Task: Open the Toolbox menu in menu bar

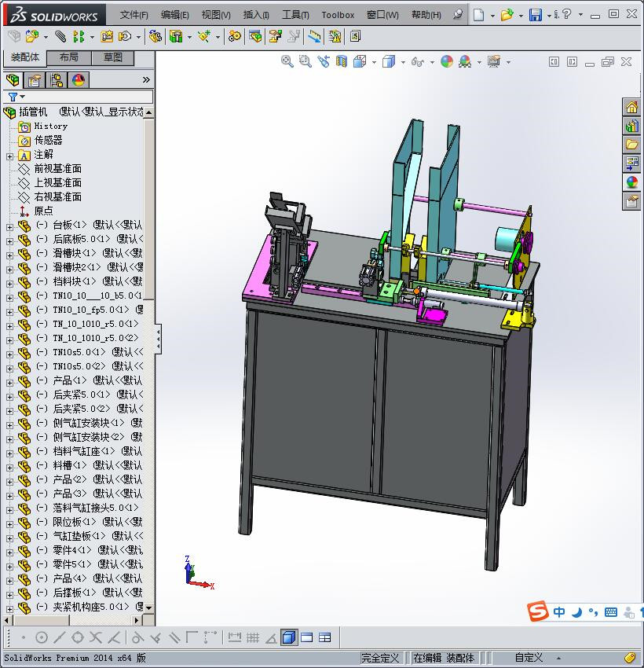Action: (x=338, y=15)
